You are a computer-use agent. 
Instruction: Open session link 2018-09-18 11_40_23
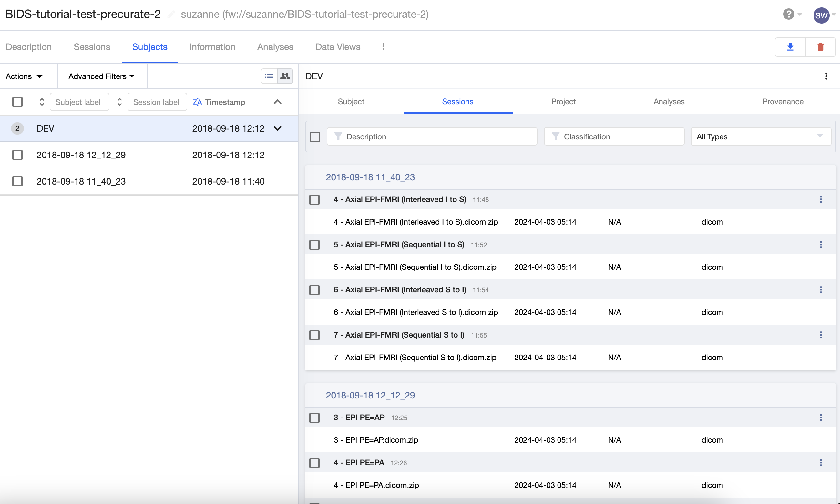pos(370,177)
